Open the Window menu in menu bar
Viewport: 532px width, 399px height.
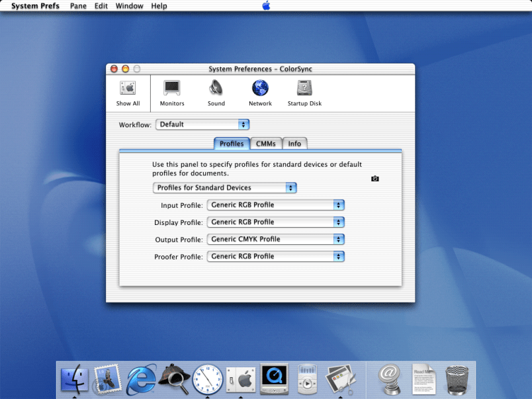pyautogui.click(x=129, y=6)
